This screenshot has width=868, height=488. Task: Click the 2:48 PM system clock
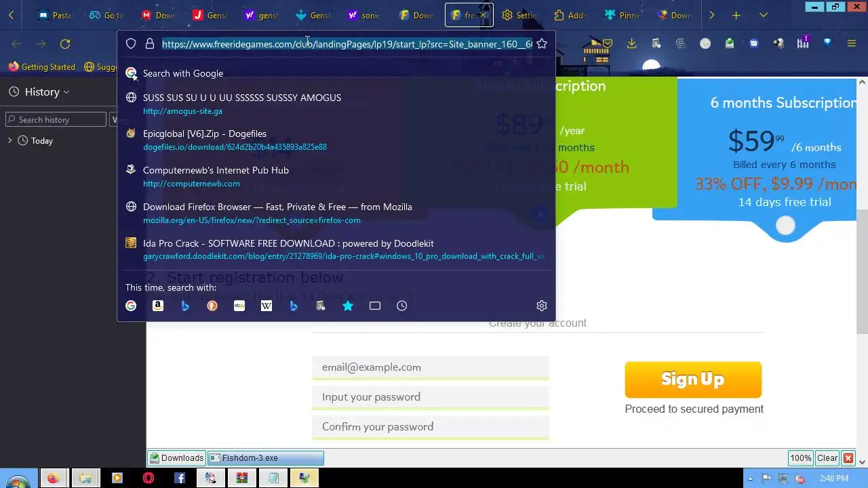[x=833, y=479]
